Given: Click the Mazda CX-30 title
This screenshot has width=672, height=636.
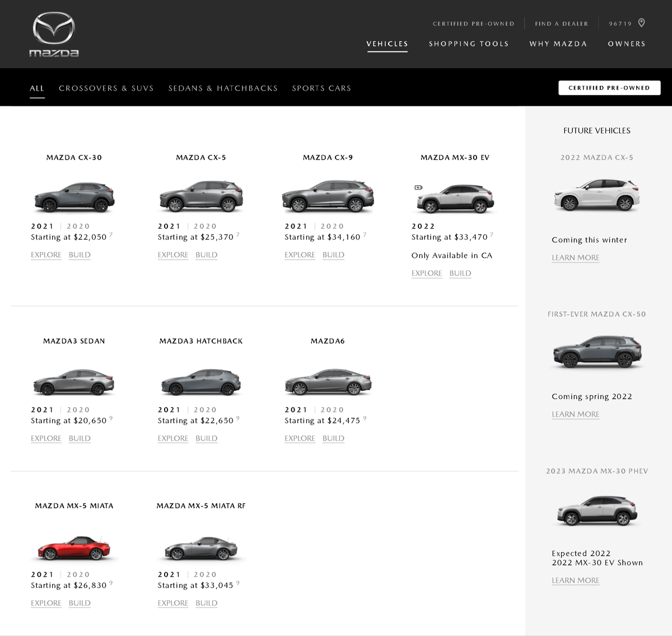Looking at the screenshot, I should [74, 158].
